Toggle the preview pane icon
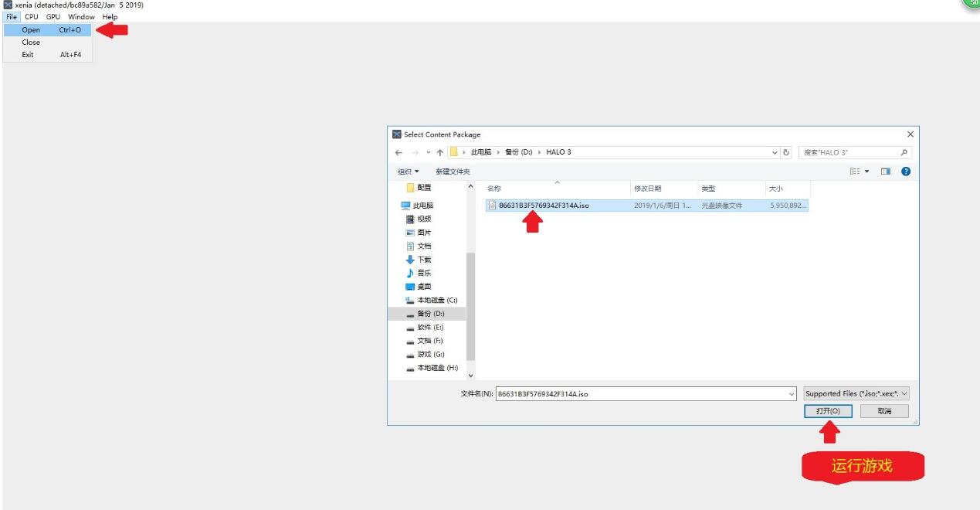980x510 pixels. 886,172
